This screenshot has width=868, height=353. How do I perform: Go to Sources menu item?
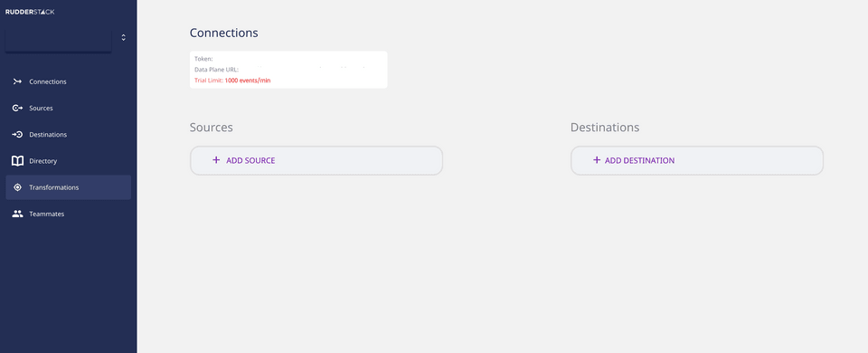click(68, 108)
